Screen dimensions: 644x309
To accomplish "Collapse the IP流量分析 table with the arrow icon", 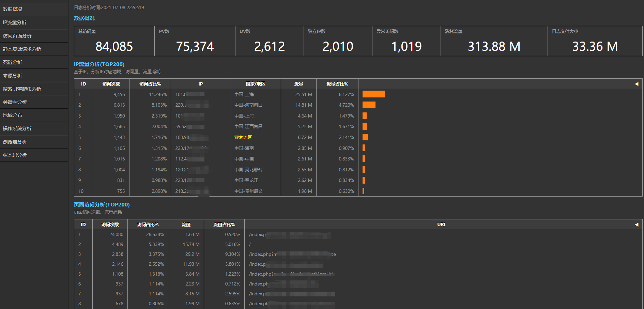I will tap(636, 84).
